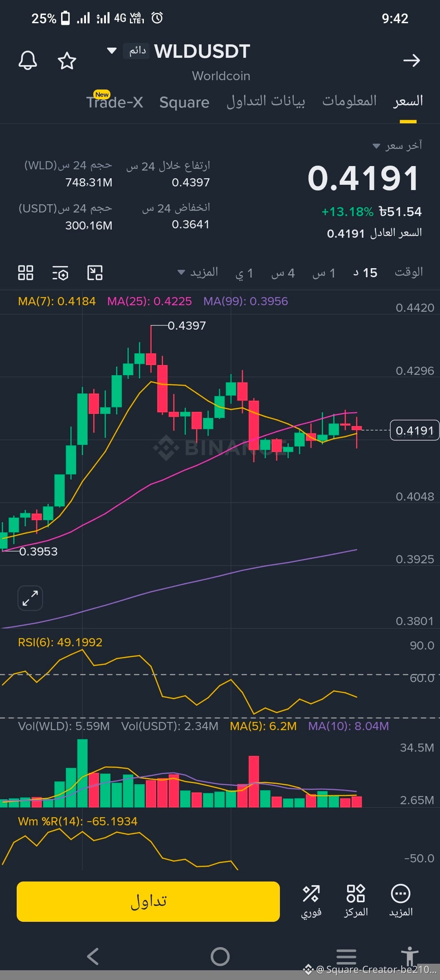
Task: Tap the 24h low value 0.3641
Action: click(191, 224)
